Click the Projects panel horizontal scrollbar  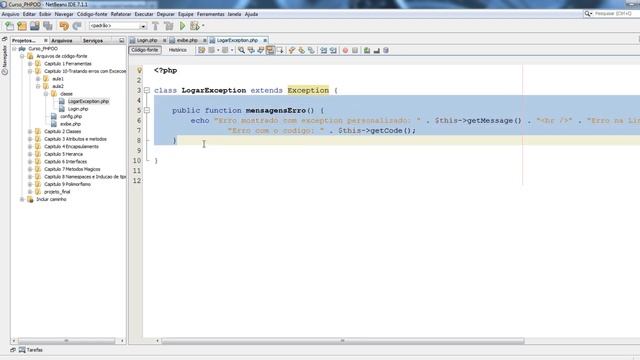coord(67,341)
